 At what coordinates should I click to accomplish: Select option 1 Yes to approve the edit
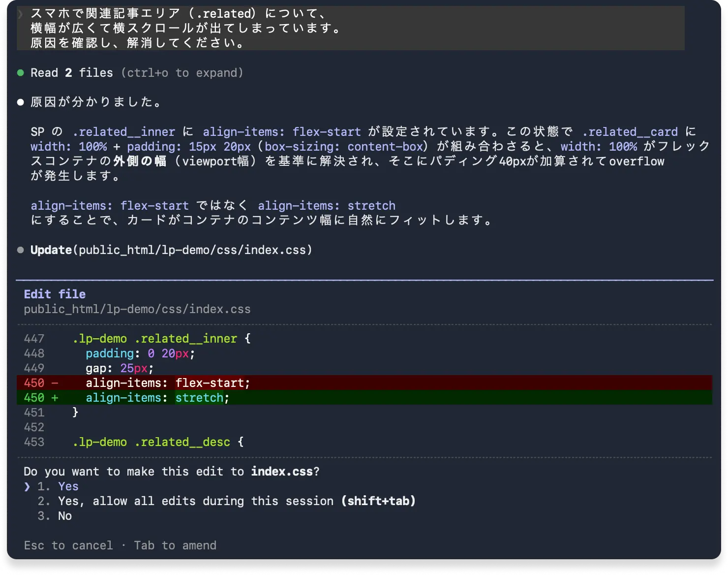click(67, 486)
